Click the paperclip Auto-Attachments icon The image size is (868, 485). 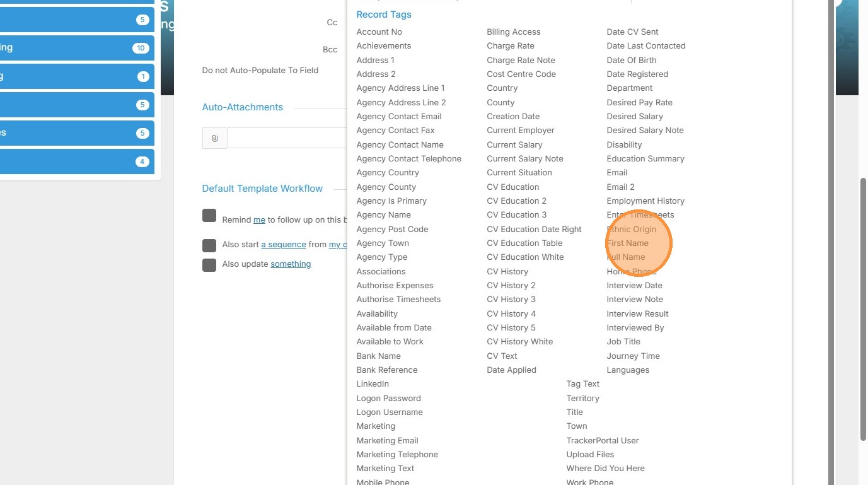pyautogui.click(x=214, y=138)
